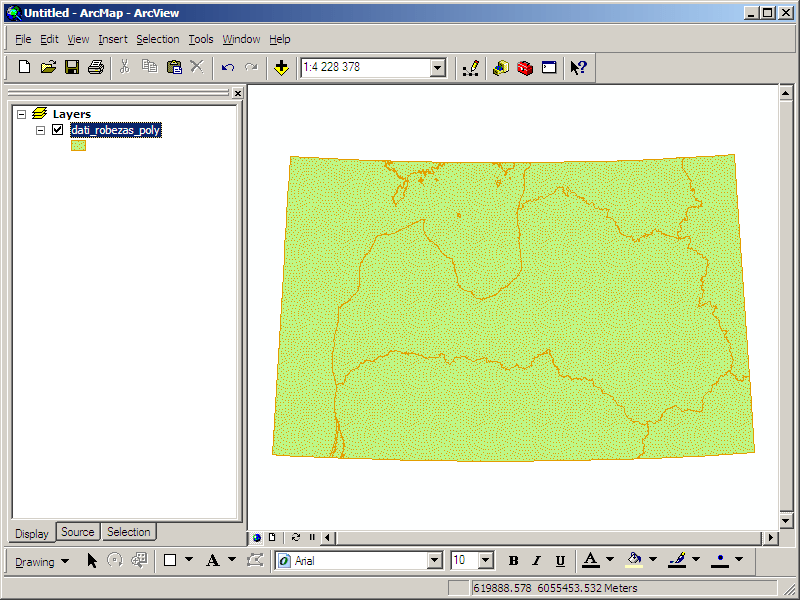Toggle underline text formatting
800x600 pixels.
tap(560, 561)
